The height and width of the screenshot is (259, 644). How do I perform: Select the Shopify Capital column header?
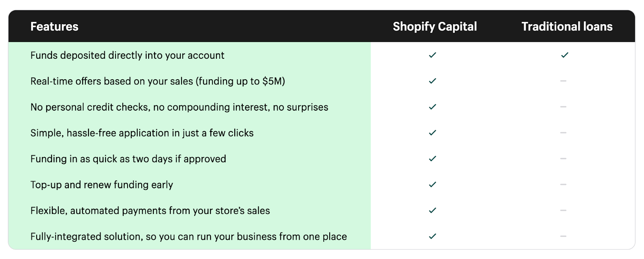pyautogui.click(x=435, y=27)
